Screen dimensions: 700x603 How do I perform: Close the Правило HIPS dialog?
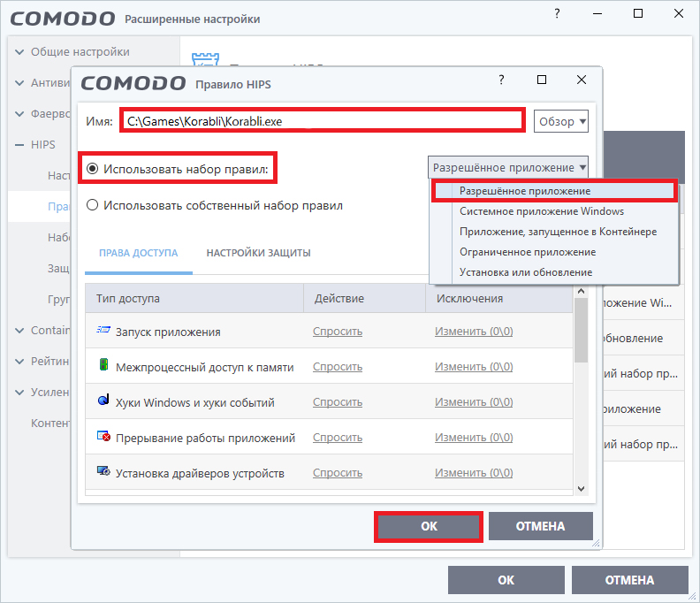pyautogui.click(x=582, y=80)
